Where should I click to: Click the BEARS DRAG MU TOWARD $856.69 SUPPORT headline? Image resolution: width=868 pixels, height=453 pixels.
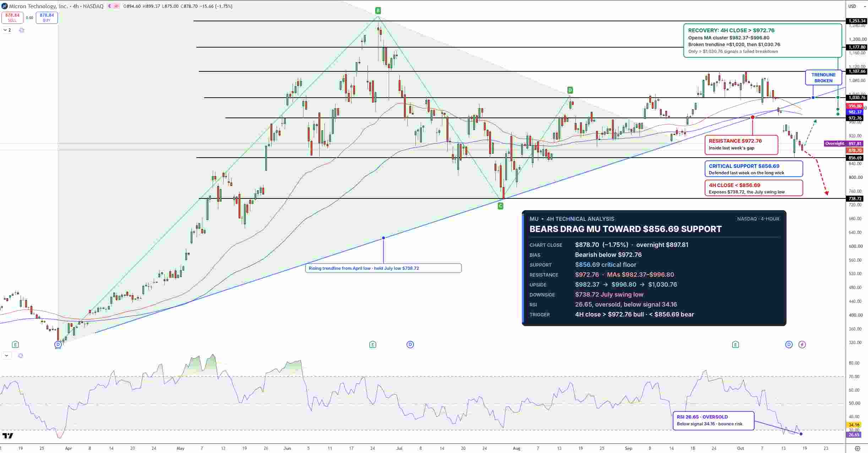click(x=626, y=229)
